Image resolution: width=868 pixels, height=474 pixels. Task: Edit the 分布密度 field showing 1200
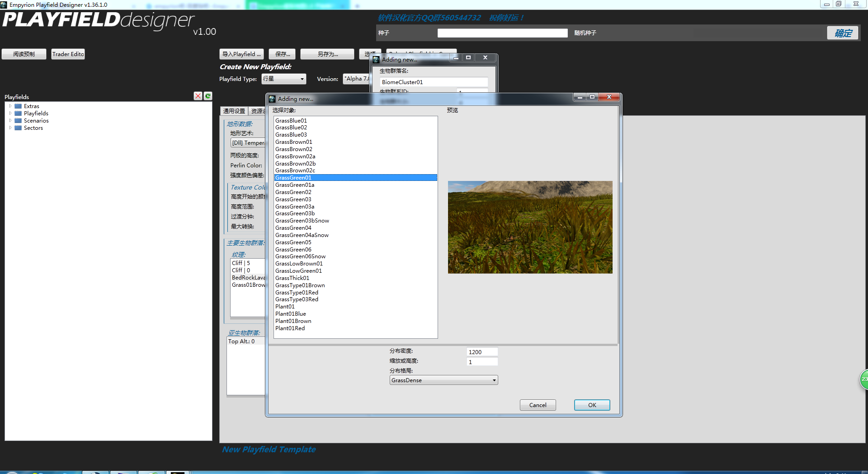(482, 352)
